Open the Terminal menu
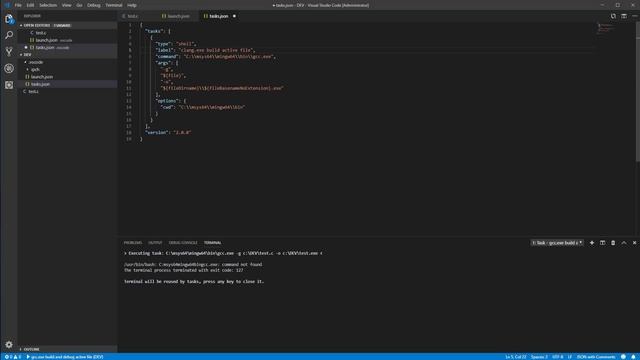640x360 pixels. pyautogui.click(x=113, y=5)
